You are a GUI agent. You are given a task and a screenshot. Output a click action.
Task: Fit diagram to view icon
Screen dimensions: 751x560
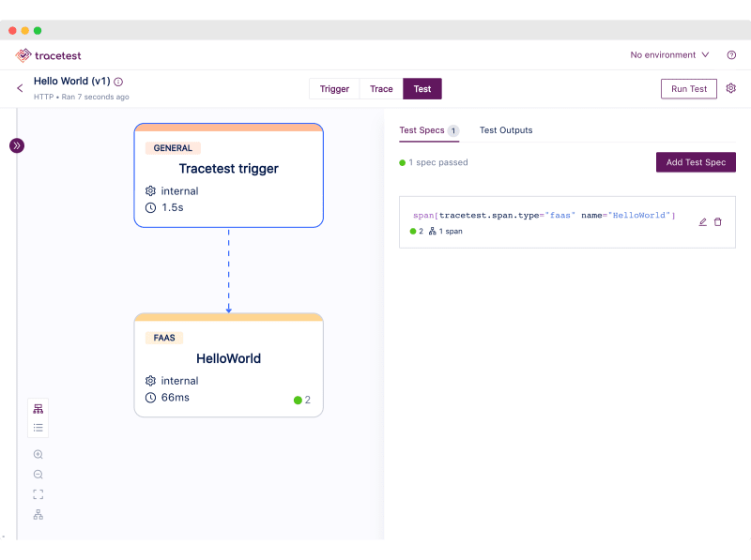[x=38, y=494]
